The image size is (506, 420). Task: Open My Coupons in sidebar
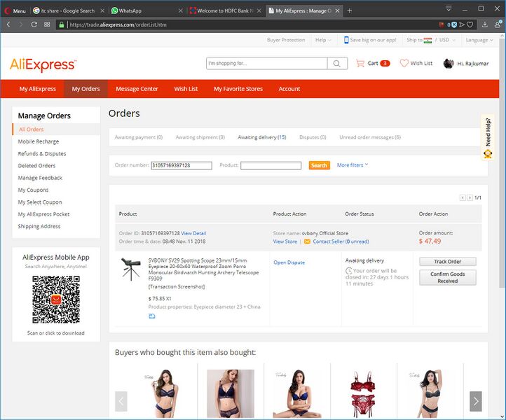33,190
